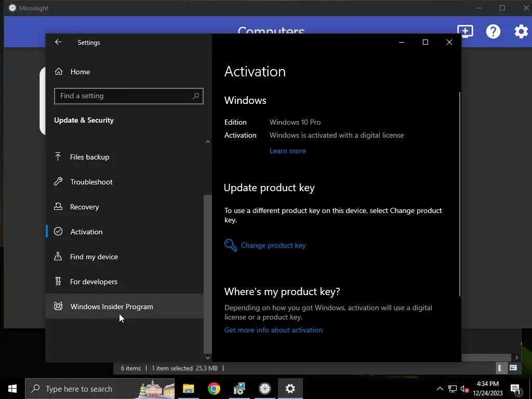532x399 pixels.
Task: Open Windows Insider Program settings
Action: tap(125, 307)
